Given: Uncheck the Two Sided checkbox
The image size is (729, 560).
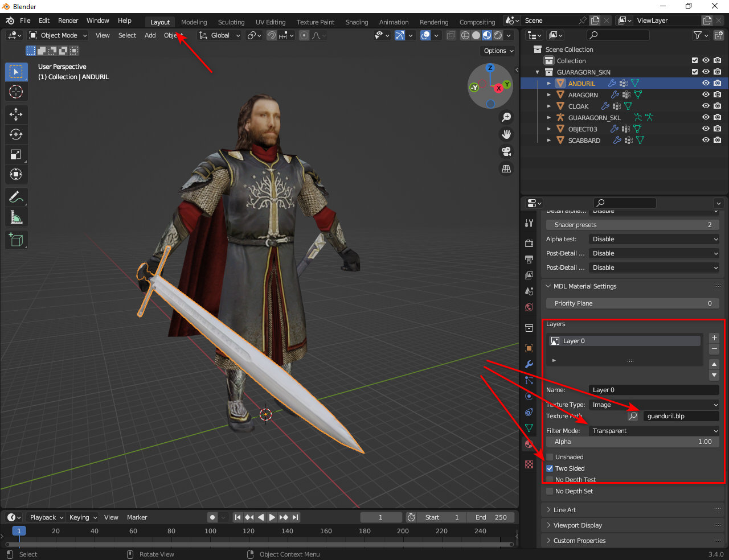Looking at the screenshot, I should (x=550, y=468).
